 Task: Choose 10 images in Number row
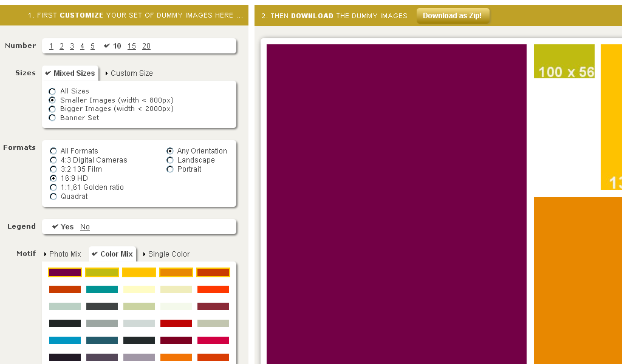click(x=112, y=46)
